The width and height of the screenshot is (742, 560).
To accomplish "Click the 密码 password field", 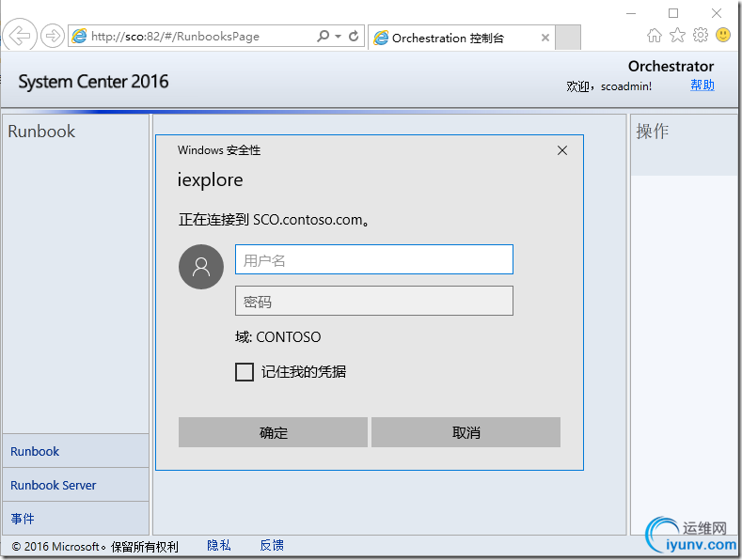I will pos(374,301).
